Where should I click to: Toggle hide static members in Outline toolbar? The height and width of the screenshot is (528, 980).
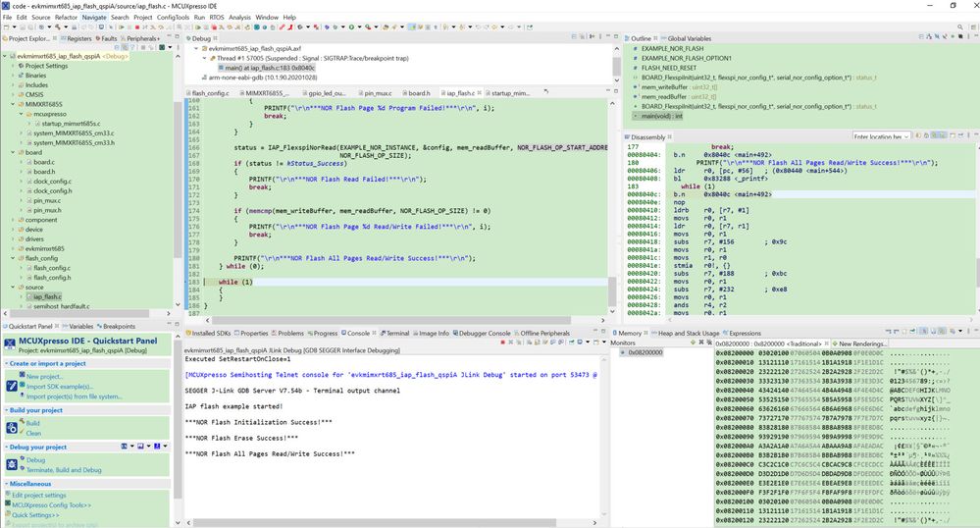[x=945, y=37]
